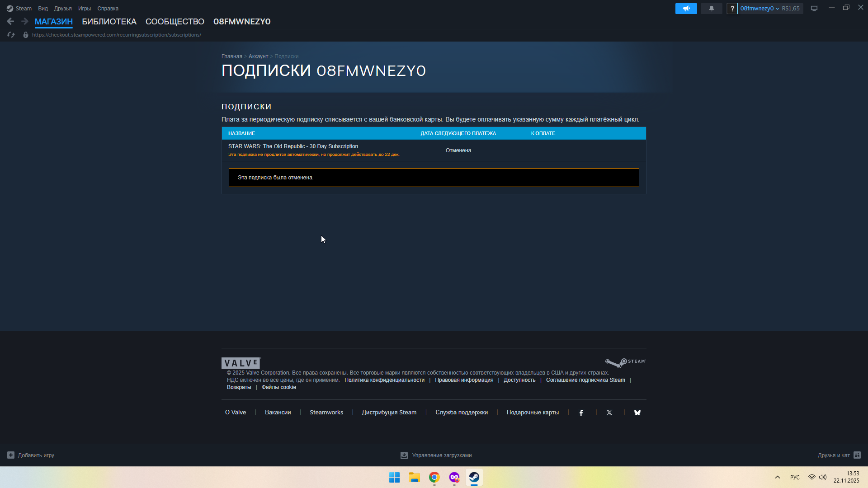Image resolution: width=868 pixels, height=488 pixels.
Task: Open the notifications bell icon
Action: 711,9
